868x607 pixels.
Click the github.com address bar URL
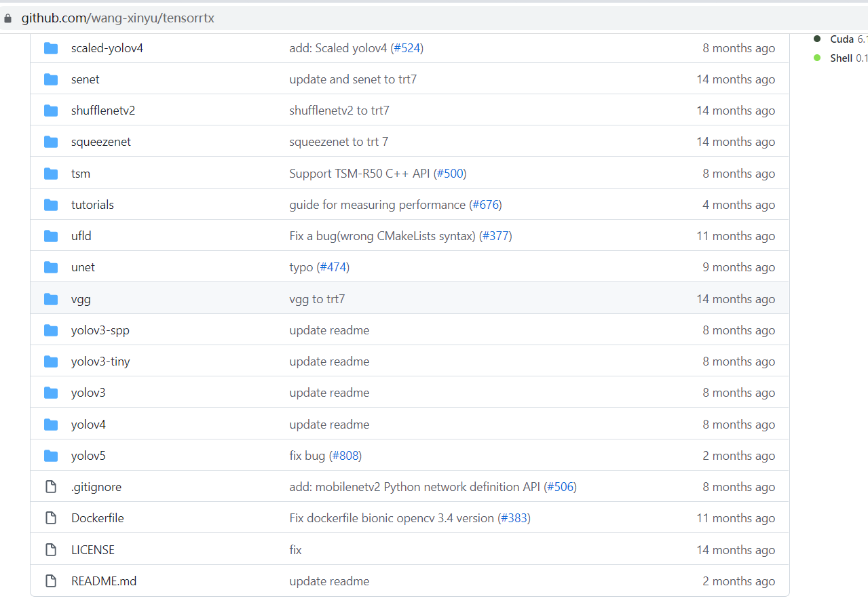click(118, 18)
